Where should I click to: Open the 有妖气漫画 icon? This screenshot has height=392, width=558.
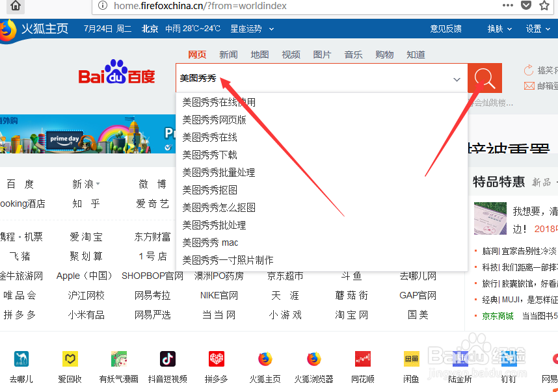119,359
